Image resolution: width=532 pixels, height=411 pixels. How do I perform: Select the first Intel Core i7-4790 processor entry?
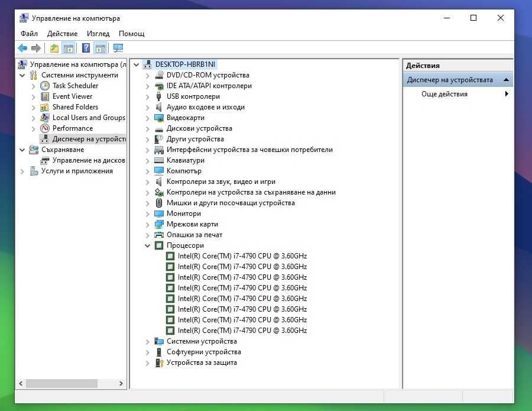[242, 256]
